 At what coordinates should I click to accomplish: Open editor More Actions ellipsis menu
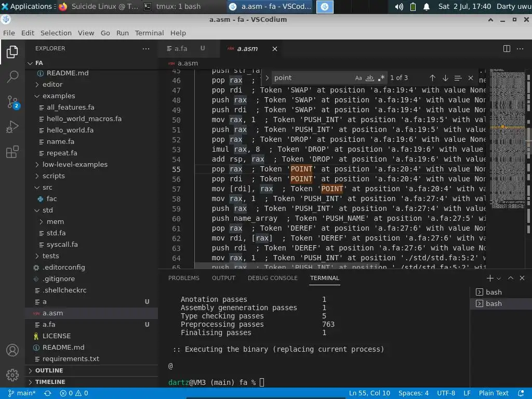(x=520, y=48)
